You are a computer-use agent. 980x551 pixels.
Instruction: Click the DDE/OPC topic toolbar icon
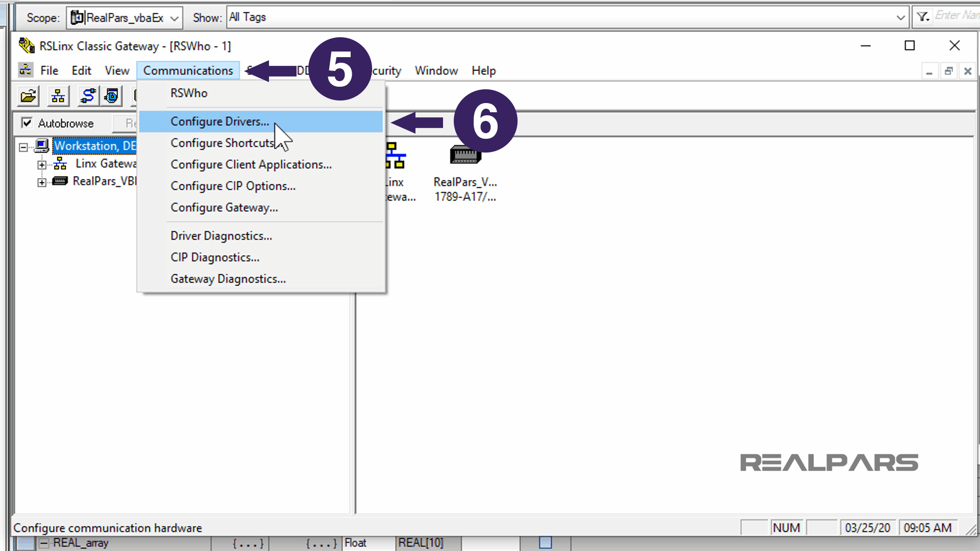coord(111,96)
